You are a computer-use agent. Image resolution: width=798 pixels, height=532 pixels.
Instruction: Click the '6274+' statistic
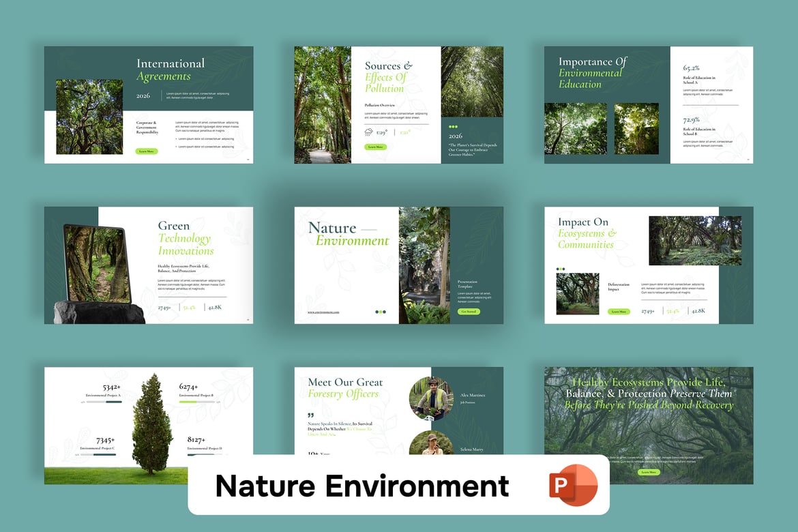point(188,387)
